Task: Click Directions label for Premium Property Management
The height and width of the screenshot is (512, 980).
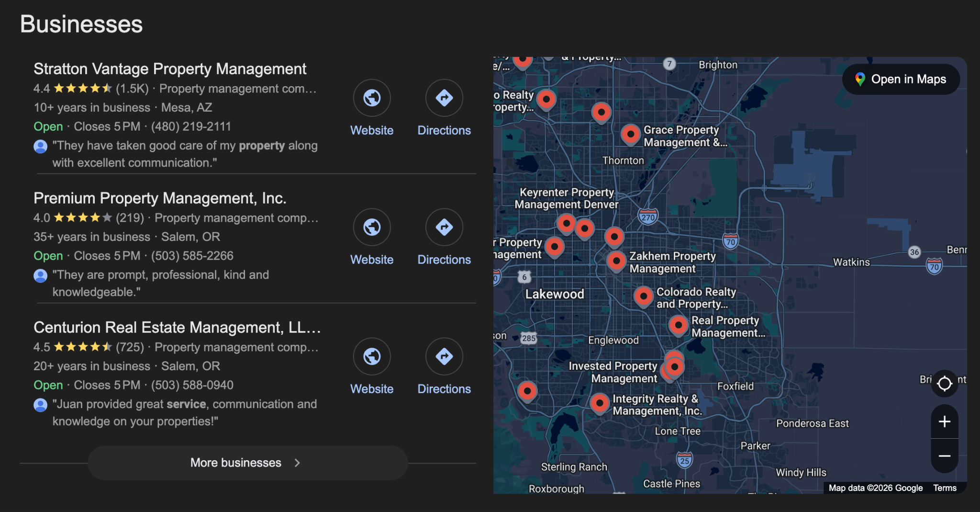Action: click(444, 260)
